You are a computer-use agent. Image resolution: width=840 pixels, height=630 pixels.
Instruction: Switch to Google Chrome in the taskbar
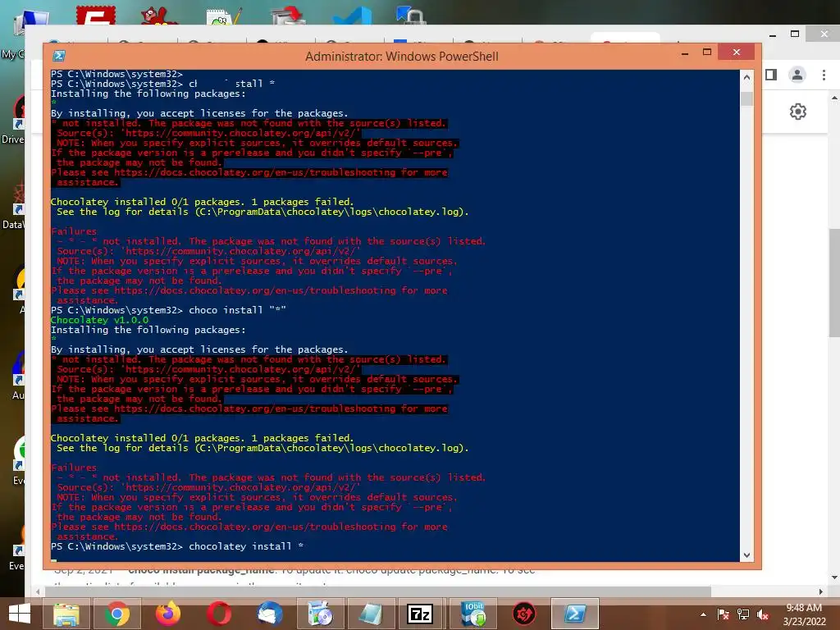pos(117,614)
